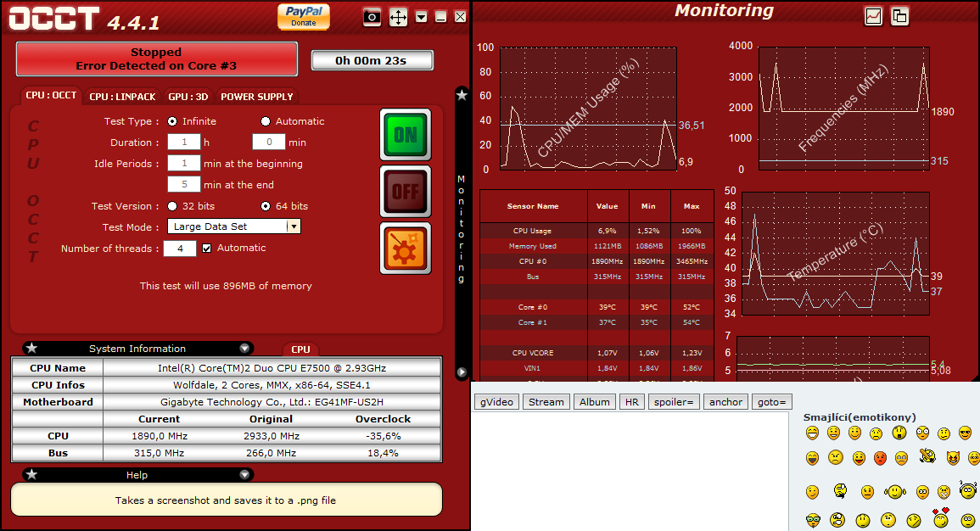Insert the smiley swinging a bat
This screenshot has height=531, width=980.
927,456
